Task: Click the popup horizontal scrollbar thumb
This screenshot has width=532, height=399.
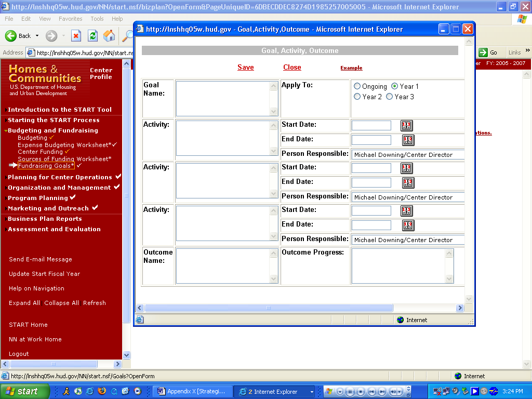Action: click(269, 308)
